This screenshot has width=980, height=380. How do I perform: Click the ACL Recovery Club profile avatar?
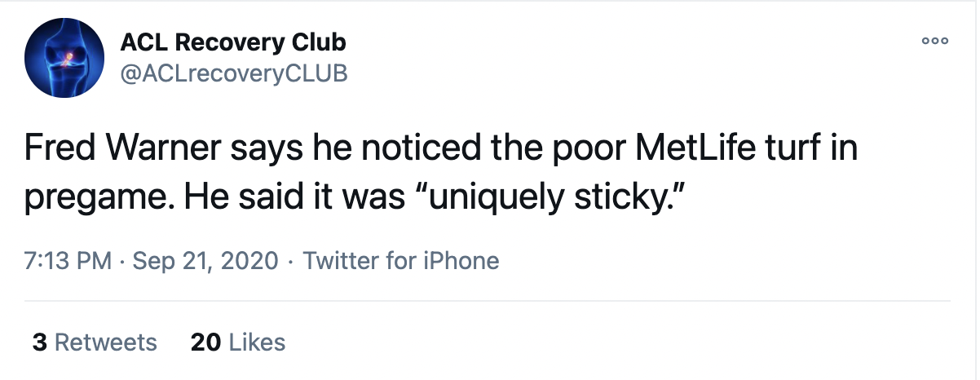65,57
